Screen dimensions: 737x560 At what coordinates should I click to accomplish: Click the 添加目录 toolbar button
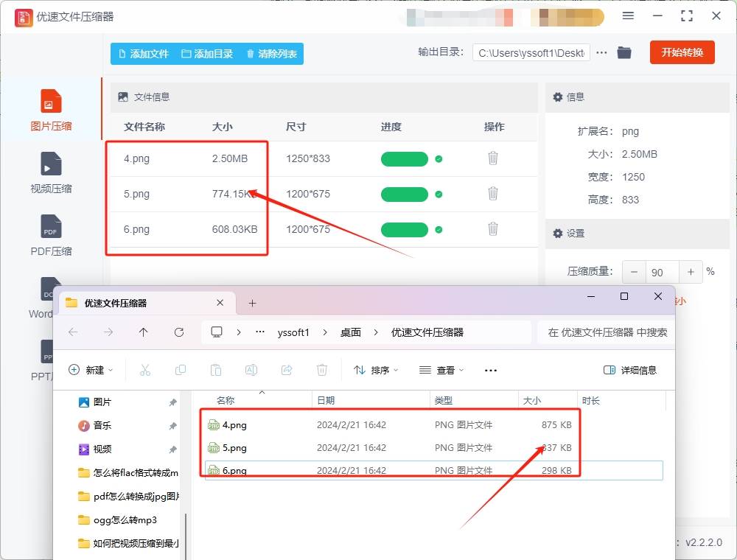tap(209, 53)
